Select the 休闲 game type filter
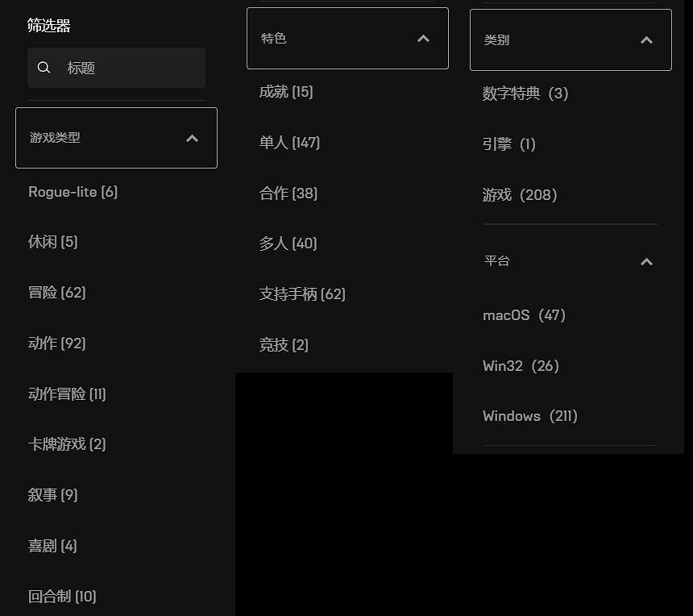This screenshot has height=616, width=693. [x=52, y=242]
